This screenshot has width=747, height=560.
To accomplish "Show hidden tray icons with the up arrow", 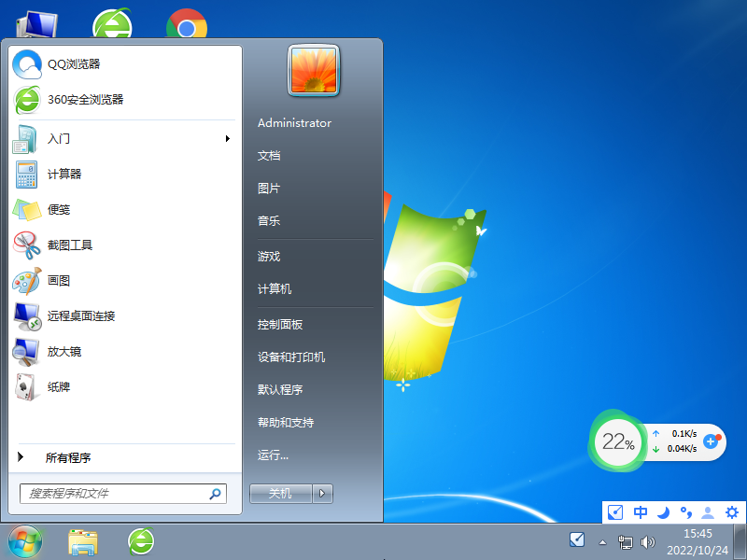I will click(x=602, y=540).
